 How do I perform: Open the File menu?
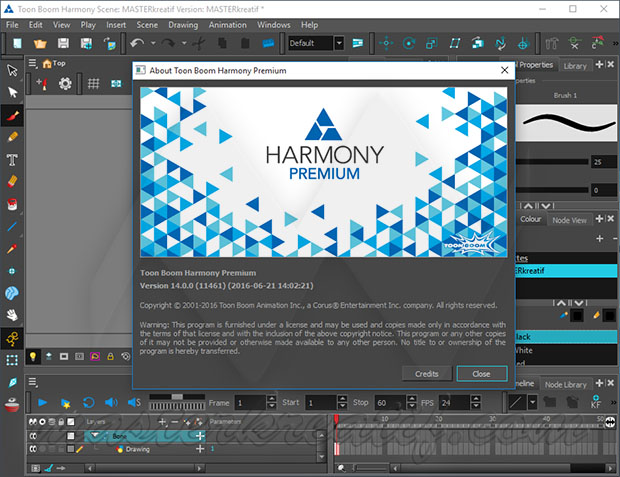tap(12, 25)
